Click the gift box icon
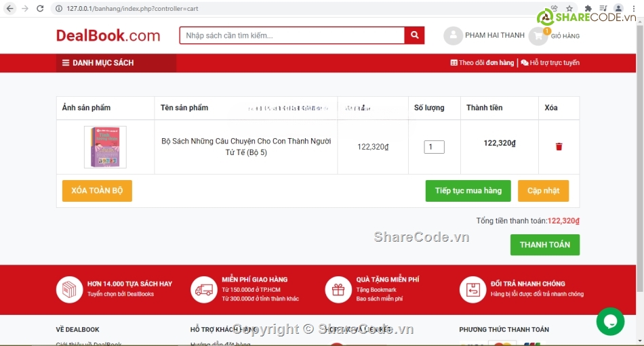The width and height of the screenshot is (644, 346). (x=338, y=289)
